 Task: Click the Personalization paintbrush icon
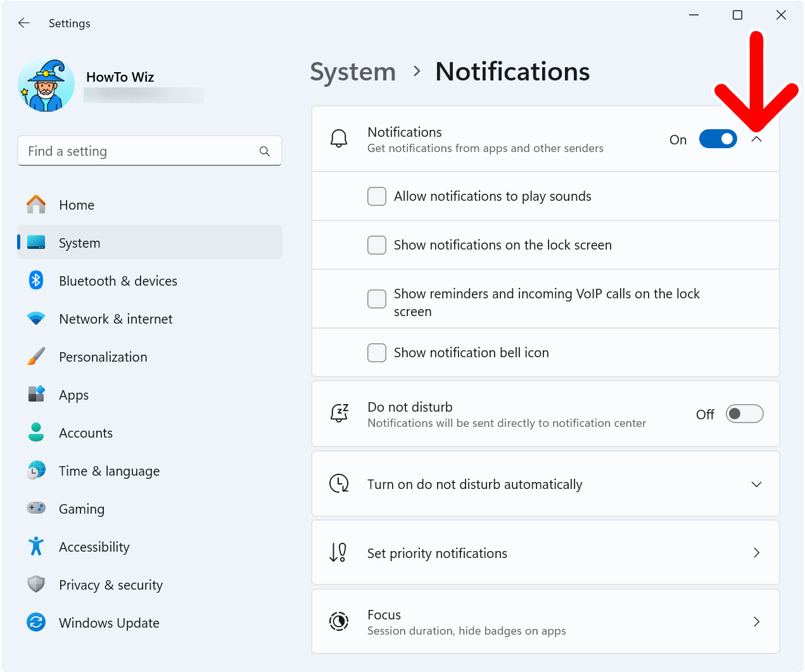pyautogui.click(x=36, y=357)
